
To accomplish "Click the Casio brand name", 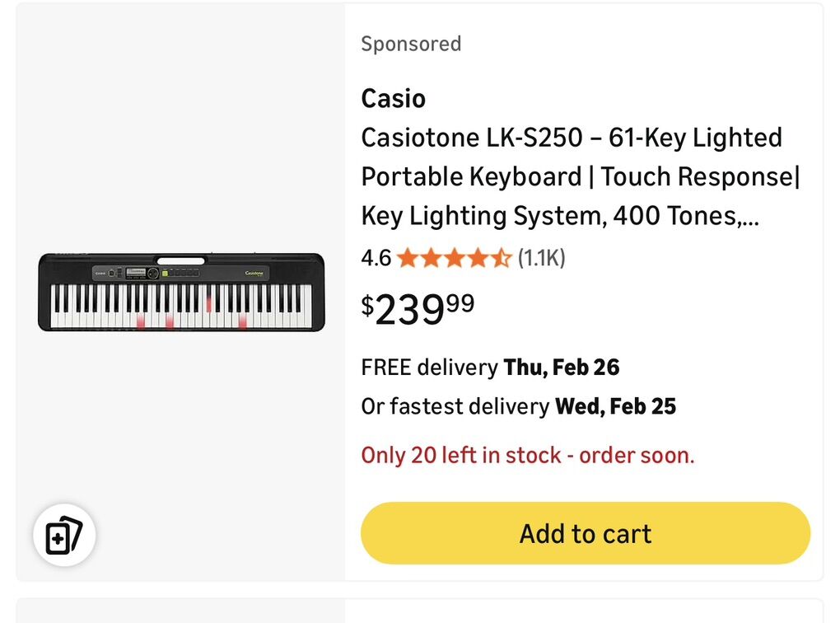I will (x=394, y=99).
